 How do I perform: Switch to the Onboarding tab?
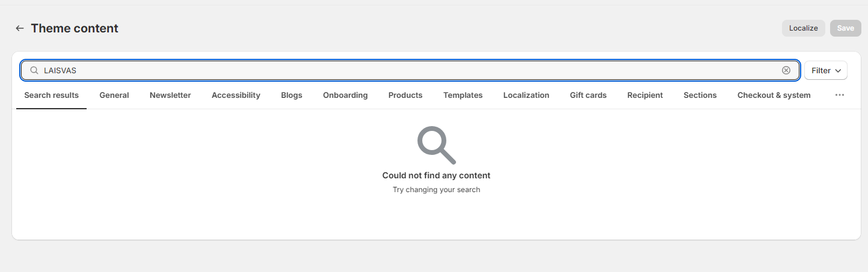(345, 95)
